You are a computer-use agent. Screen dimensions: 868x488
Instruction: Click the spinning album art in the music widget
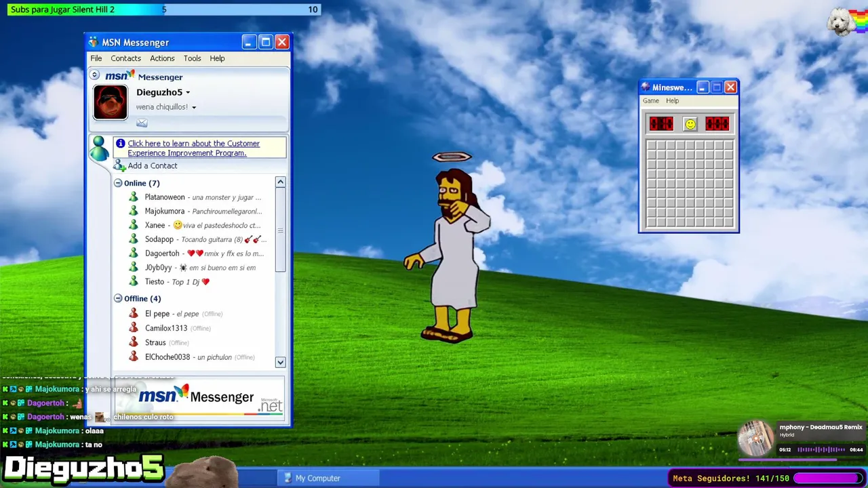click(756, 439)
